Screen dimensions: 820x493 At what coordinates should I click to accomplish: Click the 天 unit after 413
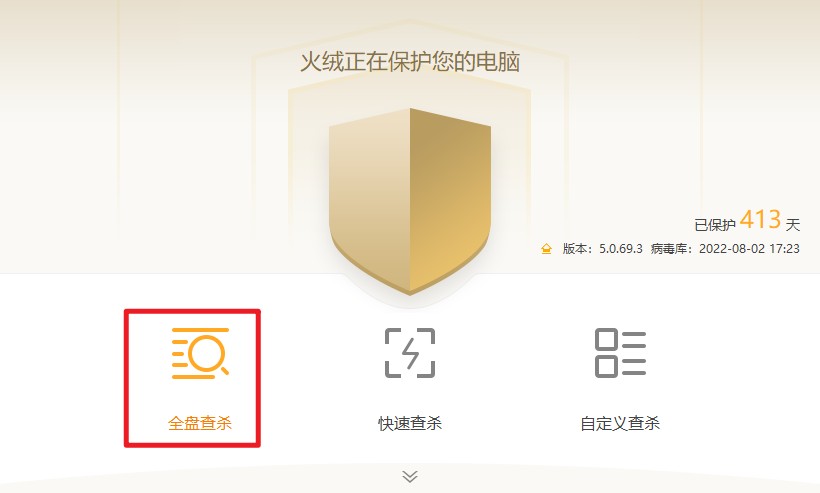(x=793, y=225)
